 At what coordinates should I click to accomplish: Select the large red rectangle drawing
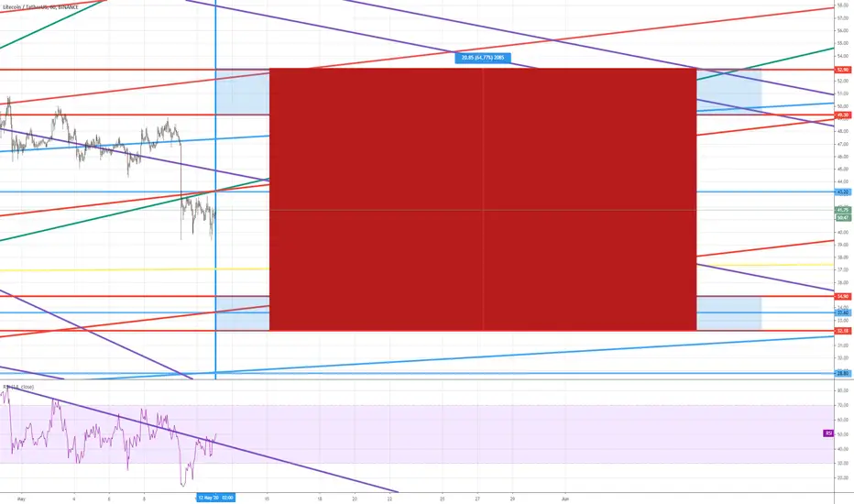click(483, 199)
